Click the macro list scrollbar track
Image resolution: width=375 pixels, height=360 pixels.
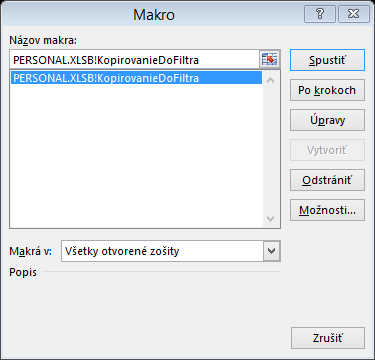pyautogui.click(x=271, y=149)
